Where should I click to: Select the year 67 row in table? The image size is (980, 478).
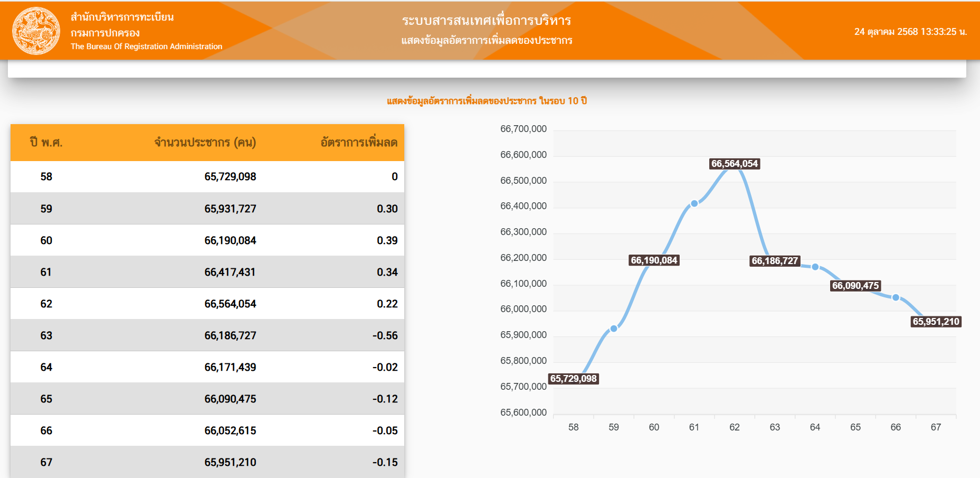coord(207,462)
